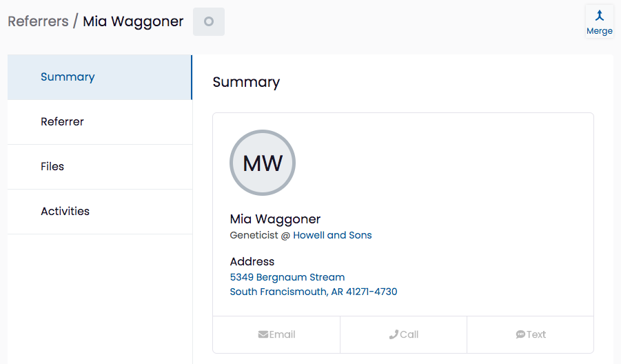Click the SMS speech bubble icon

click(520, 334)
